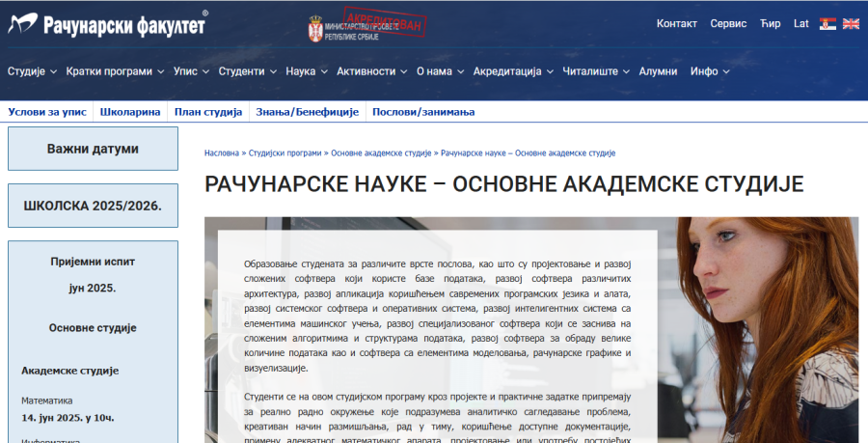
Task: Click the јун 2025. text
Action: [93, 288]
